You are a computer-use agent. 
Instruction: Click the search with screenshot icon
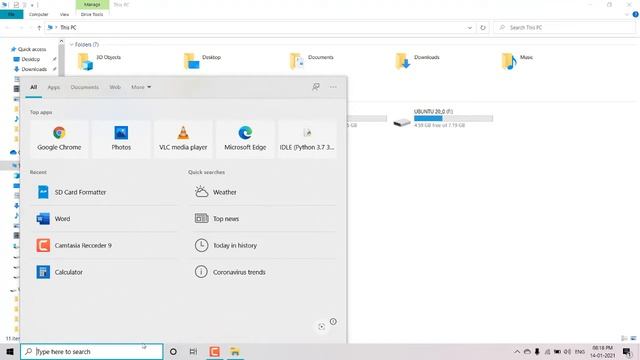322,326
